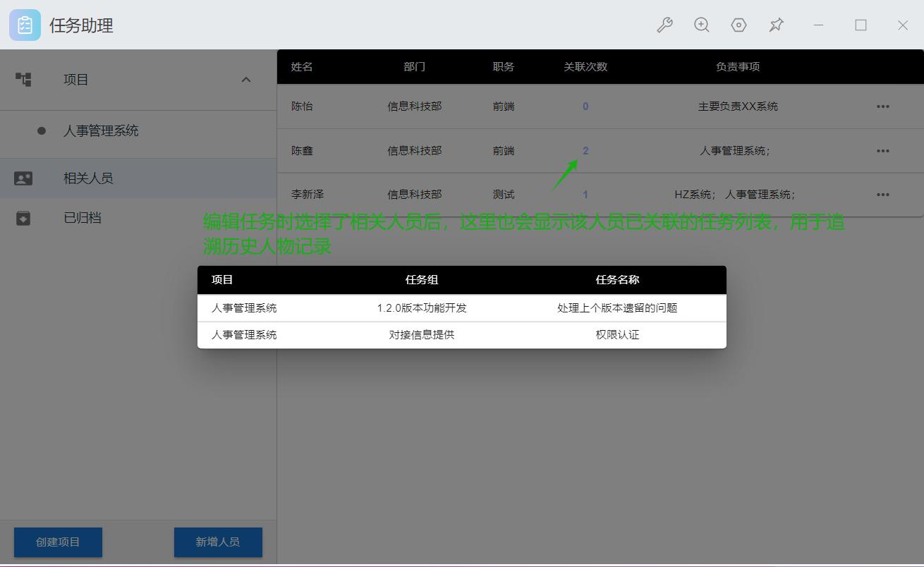Click 李新泽's association count 1
This screenshot has height=567, width=924.
click(x=585, y=195)
